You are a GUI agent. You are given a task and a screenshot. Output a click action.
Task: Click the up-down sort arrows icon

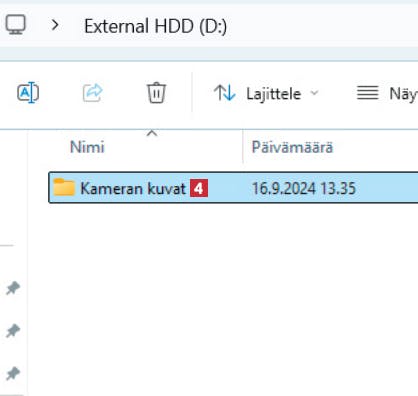225,93
